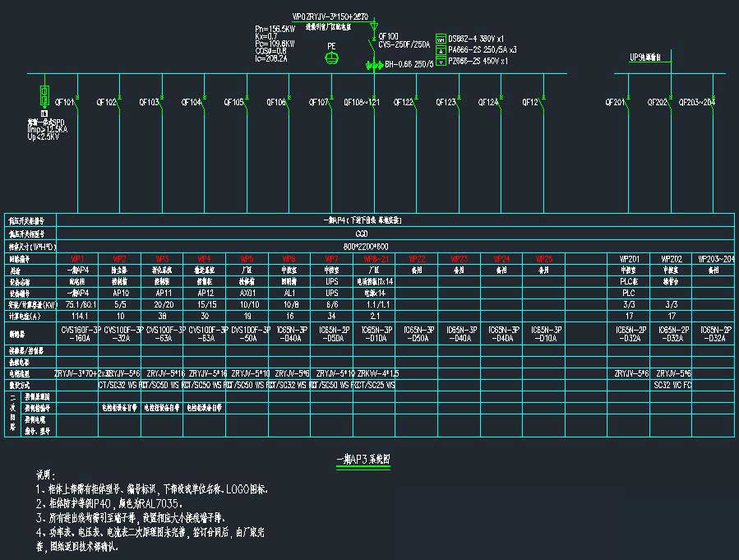Select the CVS100F-3P -32A breaker cell
This screenshot has height=560, width=739.
click(122, 334)
